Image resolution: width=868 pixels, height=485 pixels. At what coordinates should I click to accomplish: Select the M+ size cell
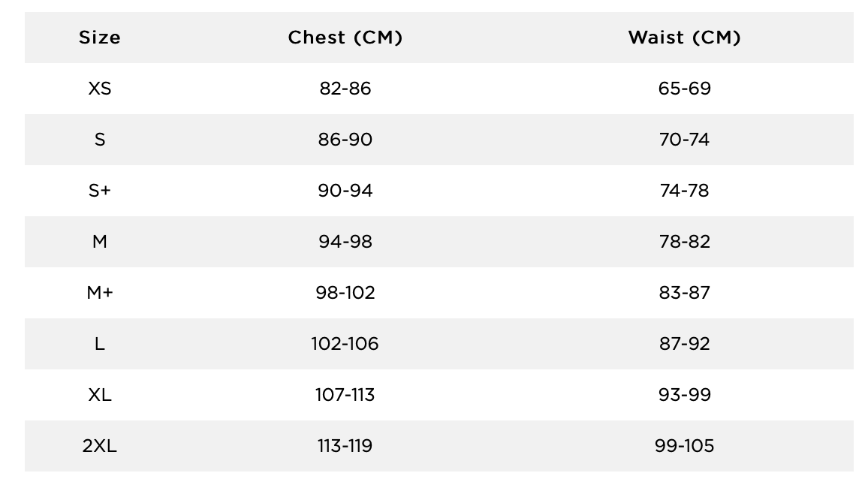(x=100, y=292)
